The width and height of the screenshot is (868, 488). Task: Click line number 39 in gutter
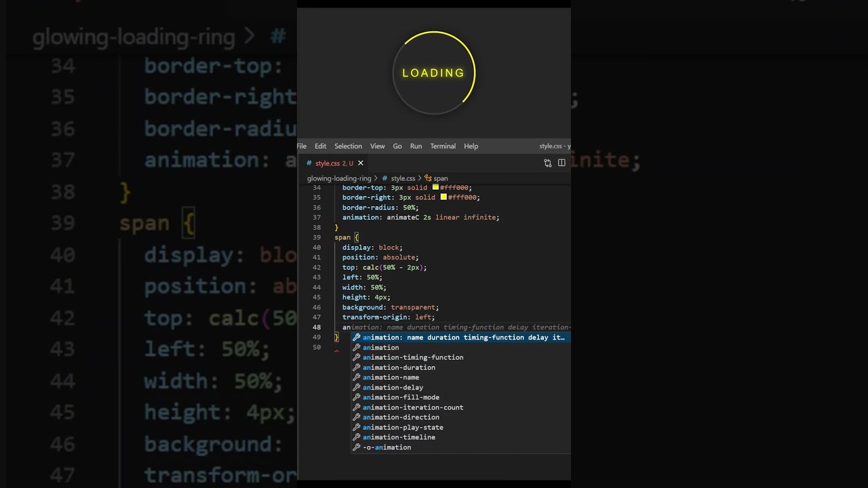(317, 237)
